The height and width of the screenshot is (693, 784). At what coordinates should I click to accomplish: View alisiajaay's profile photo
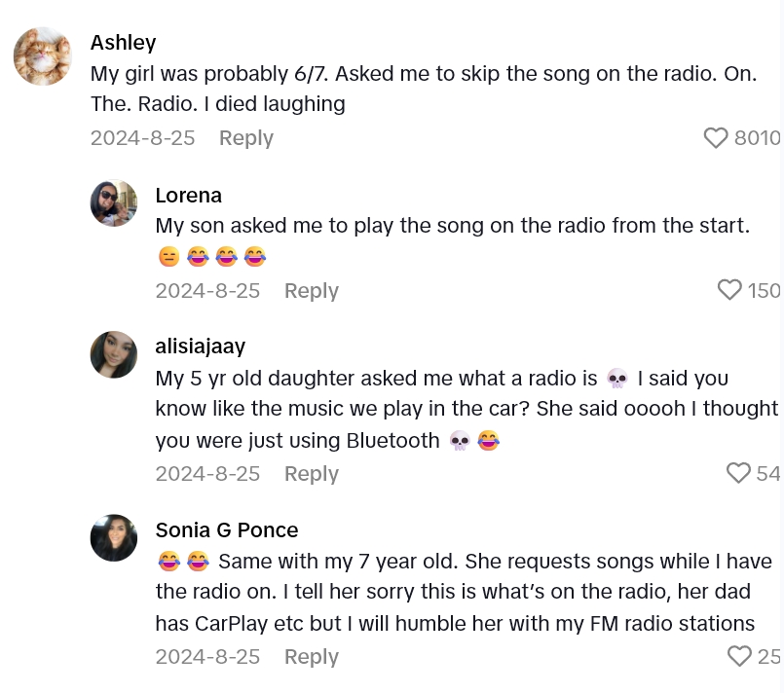coord(114,354)
